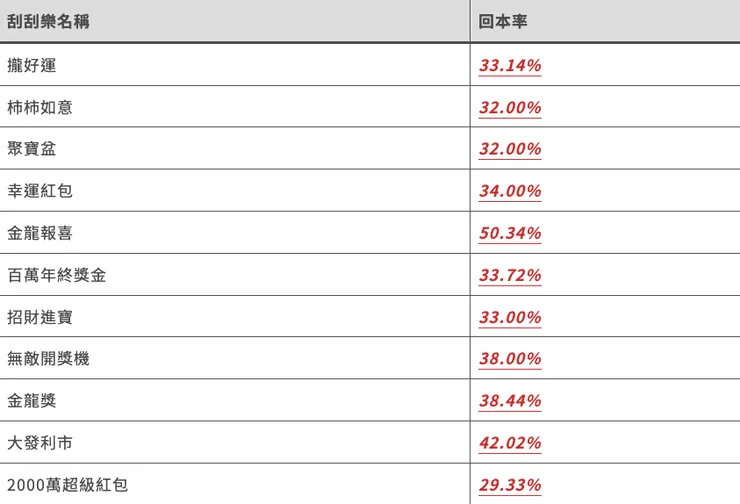Select the 百萬年終獎金 name cell
Screen dimensions: 740x504
[56, 276]
